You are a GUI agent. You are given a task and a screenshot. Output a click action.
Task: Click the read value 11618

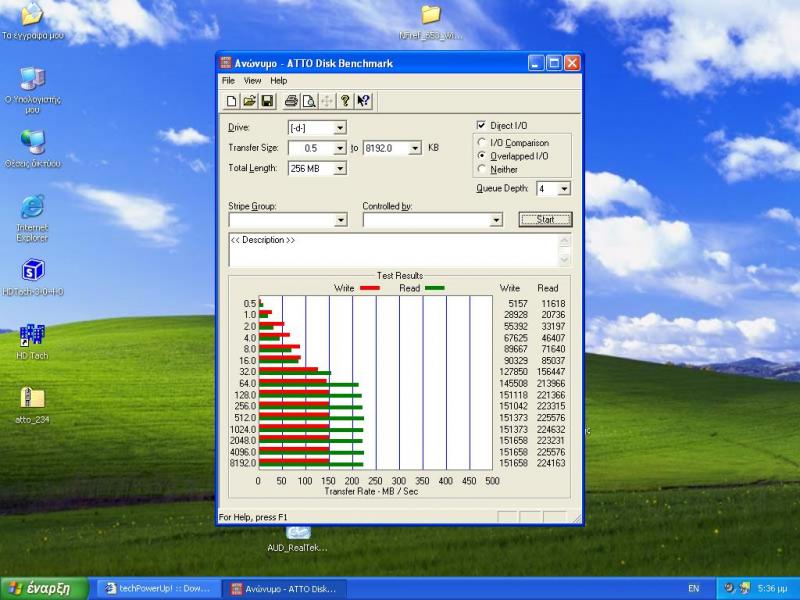pyautogui.click(x=553, y=304)
